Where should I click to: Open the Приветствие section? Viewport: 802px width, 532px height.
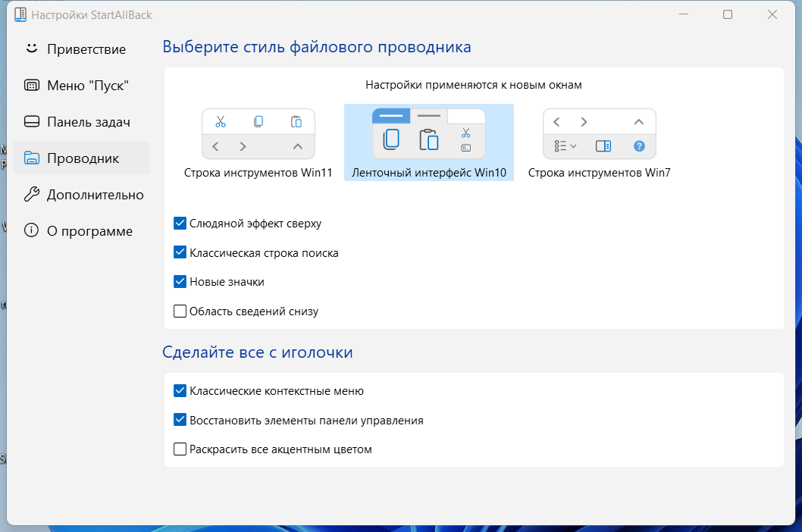(x=81, y=49)
